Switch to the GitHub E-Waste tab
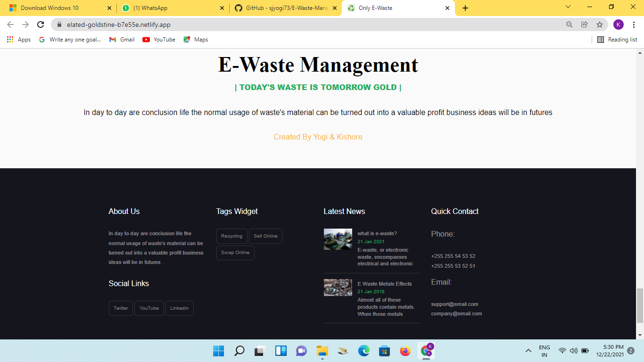Screen dimensions: 644x362 (x=282, y=8)
